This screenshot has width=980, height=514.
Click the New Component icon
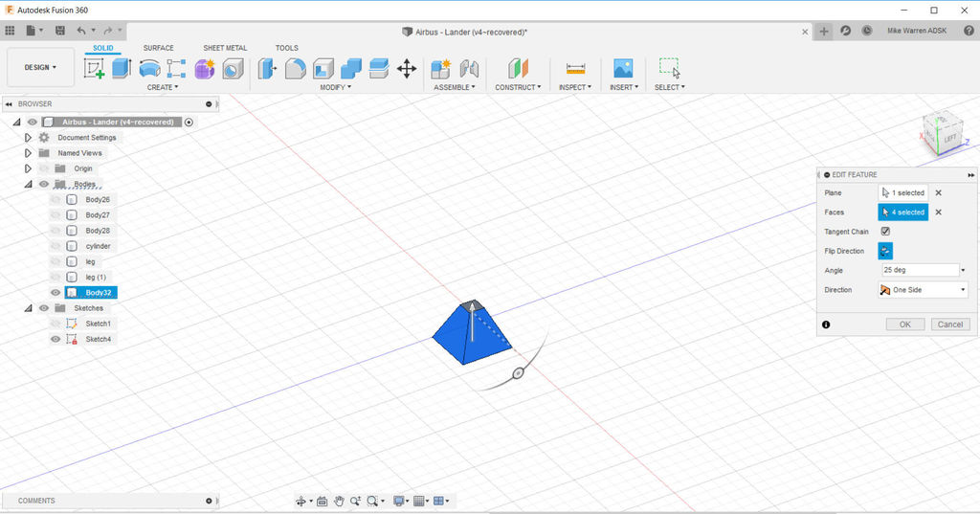pyautogui.click(x=440, y=68)
